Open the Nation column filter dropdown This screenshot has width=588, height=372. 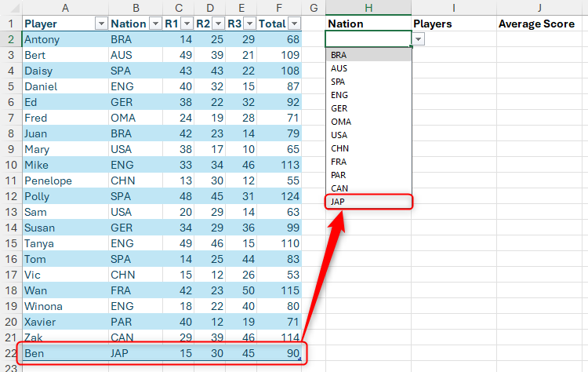154,24
